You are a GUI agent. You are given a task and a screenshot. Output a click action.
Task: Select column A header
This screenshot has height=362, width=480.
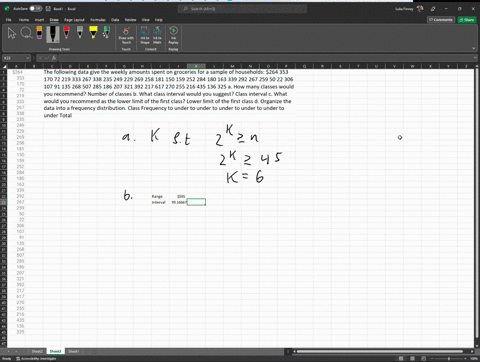tap(16, 66)
